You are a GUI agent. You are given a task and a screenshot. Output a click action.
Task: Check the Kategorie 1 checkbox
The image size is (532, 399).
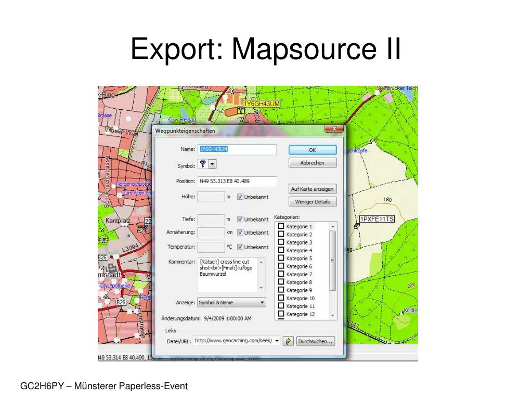[x=281, y=226]
